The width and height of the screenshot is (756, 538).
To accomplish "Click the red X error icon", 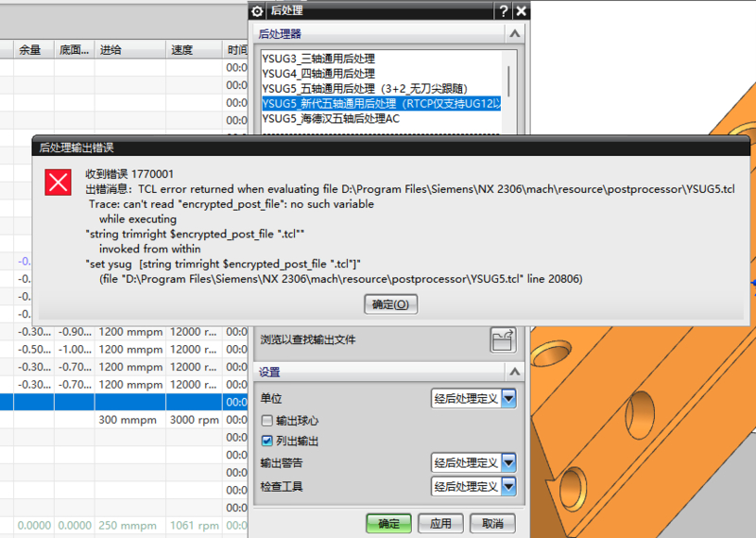I will 59,182.
